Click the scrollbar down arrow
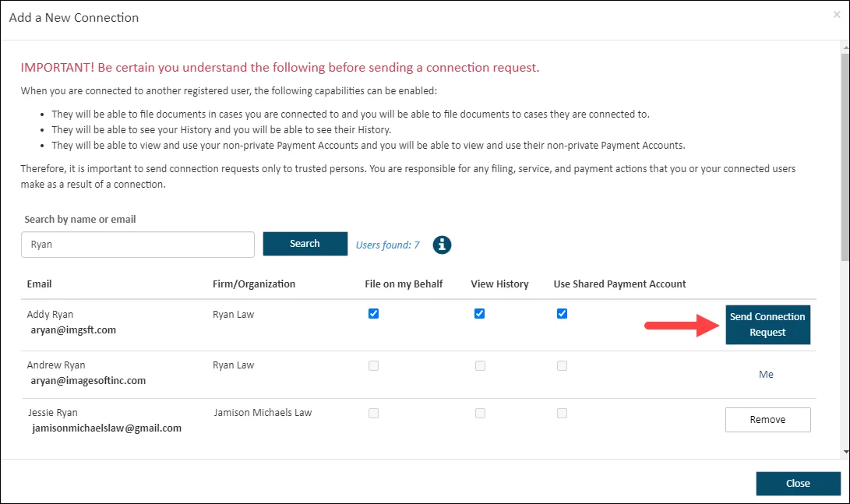This screenshot has width=850, height=504. coord(845,451)
